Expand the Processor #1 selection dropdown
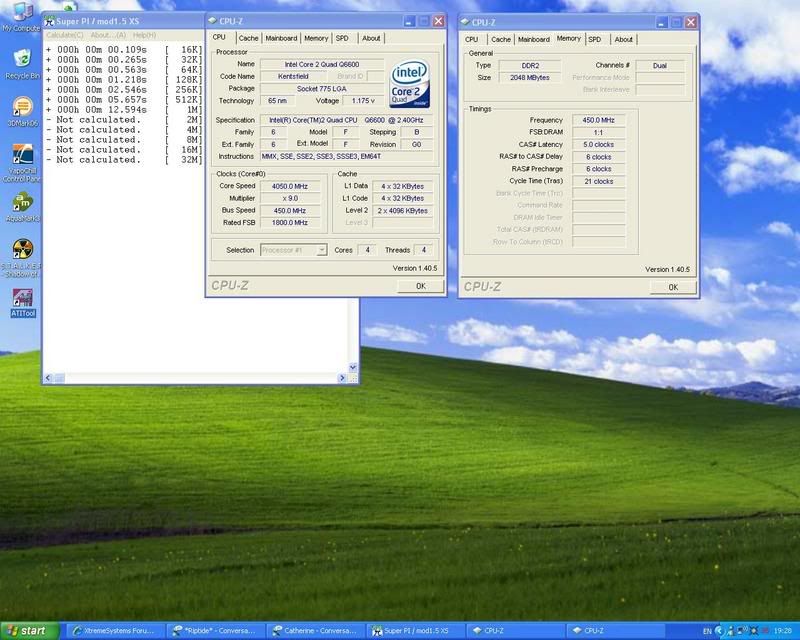 (x=321, y=250)
